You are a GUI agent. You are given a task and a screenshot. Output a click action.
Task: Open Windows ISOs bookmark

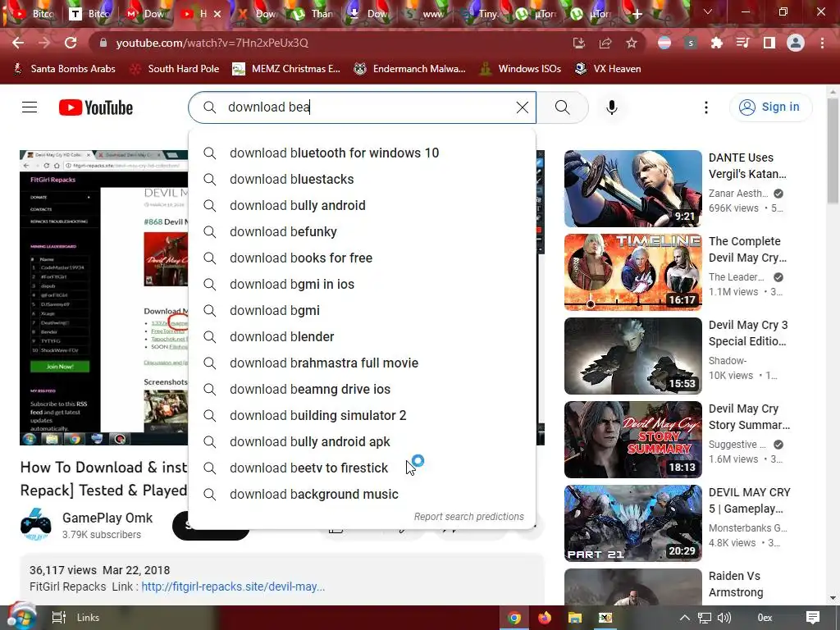(x=519, y=69)
